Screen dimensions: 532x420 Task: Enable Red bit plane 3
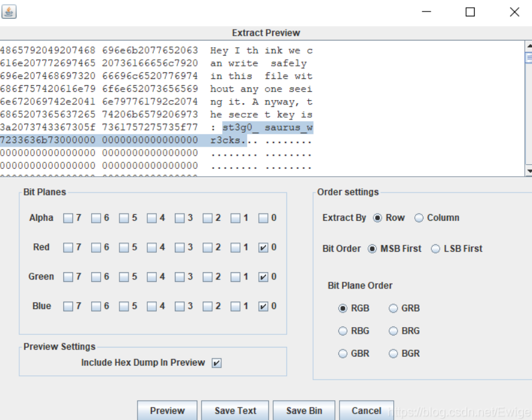tap(180, 247)
